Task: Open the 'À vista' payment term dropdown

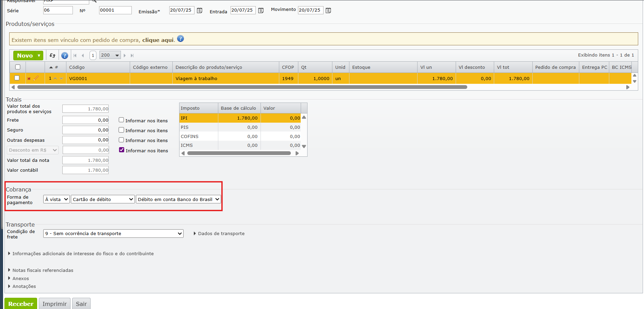Action: click(x=57, y=199)
